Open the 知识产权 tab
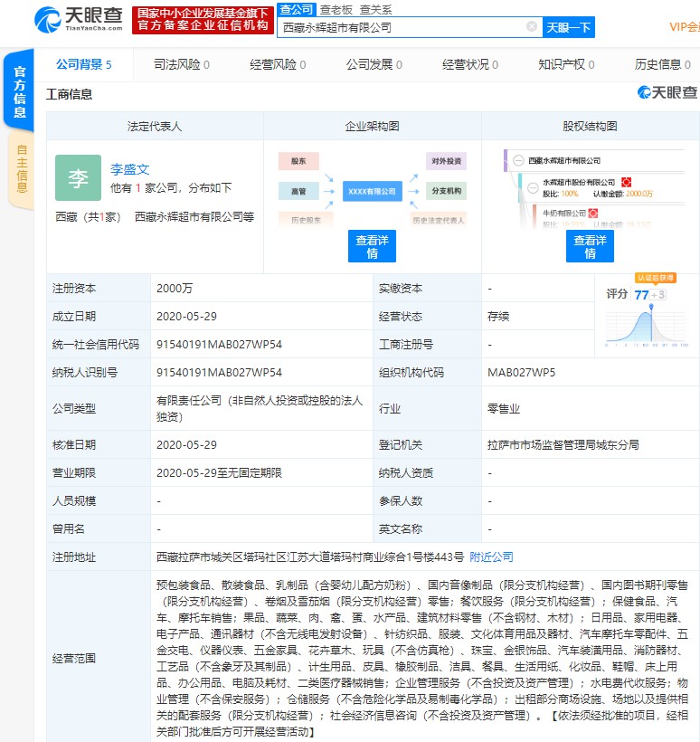This screenshot has height=742, width=700. click(566, 64)
